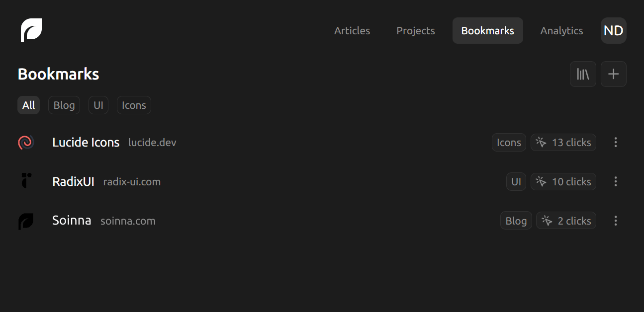The image size is (644, 312).
Task: Open the library collections icon button
Action: 583,74
